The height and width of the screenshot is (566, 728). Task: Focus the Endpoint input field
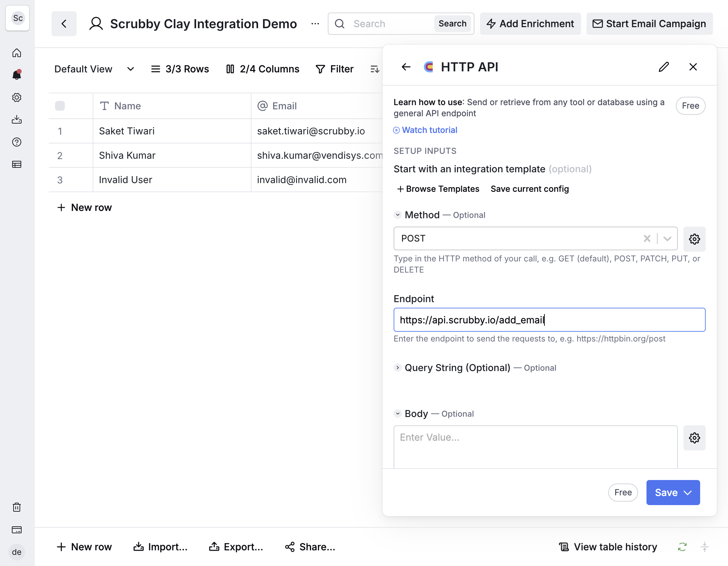pyautogui.click(x=549, y=320)
